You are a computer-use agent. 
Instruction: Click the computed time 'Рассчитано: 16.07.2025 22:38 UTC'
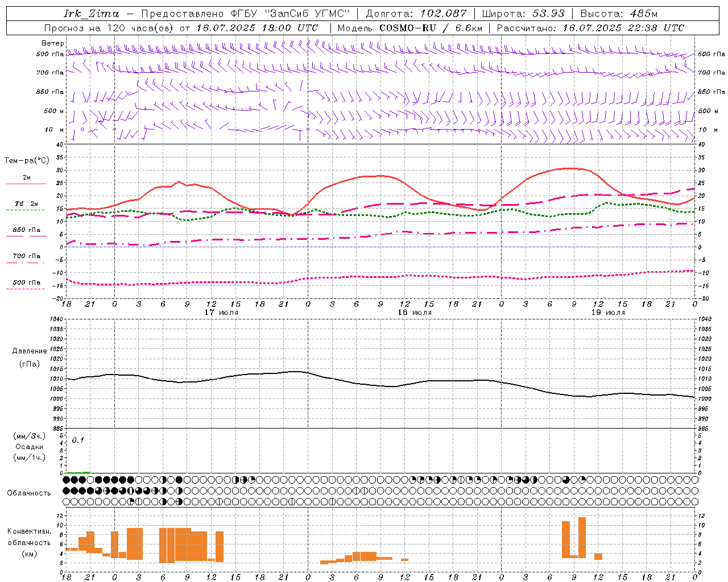(x=590, y=28)
